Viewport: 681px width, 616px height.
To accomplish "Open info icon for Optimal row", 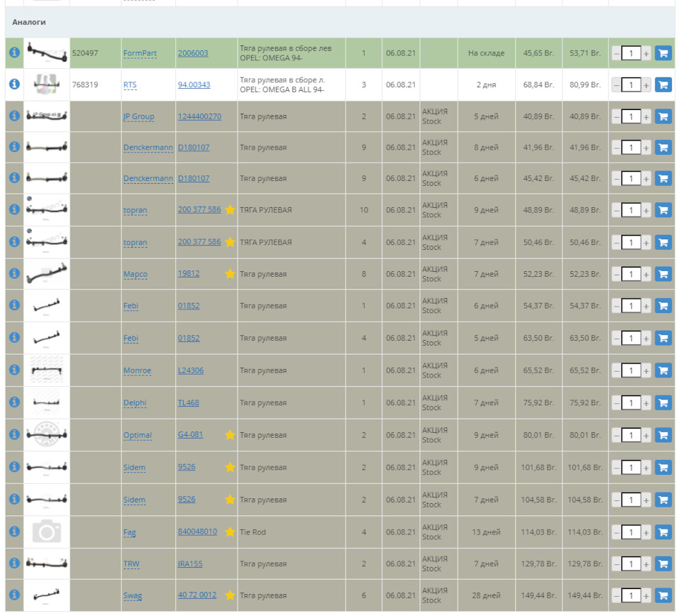I will (x=14, y=434).
